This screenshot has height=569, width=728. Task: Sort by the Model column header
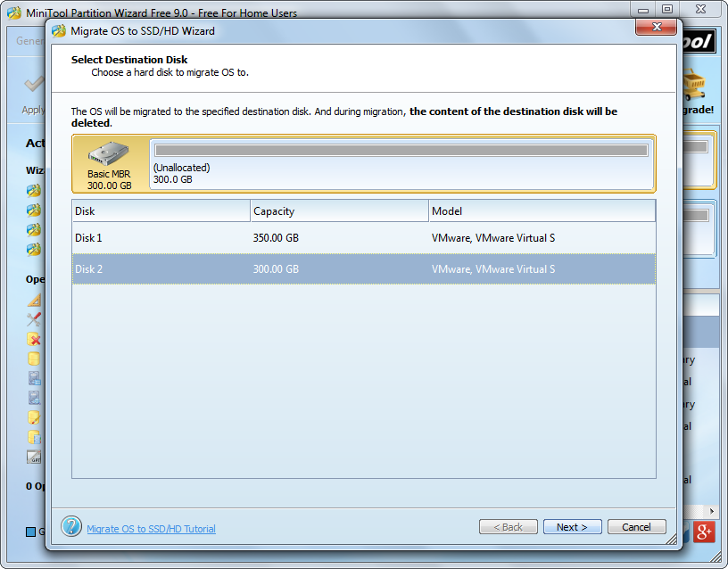tap(542, 211)
